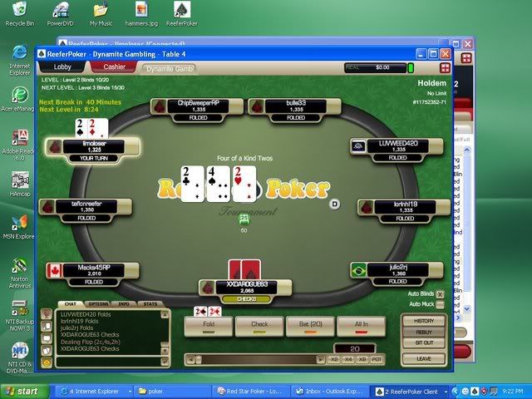Open the Norton Antivirus desktop icon
This screenshot has width=532, height=399.
click(x=20, y=273)
